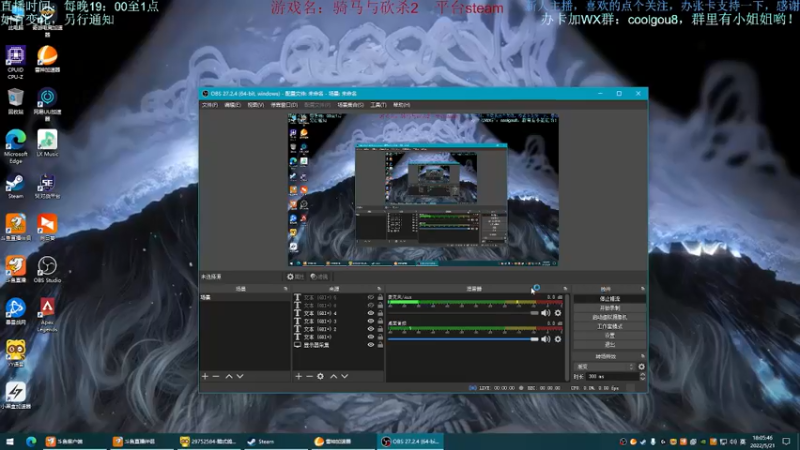
Task: Remove selected source with the minus icon
Action: tap(309, 376)
